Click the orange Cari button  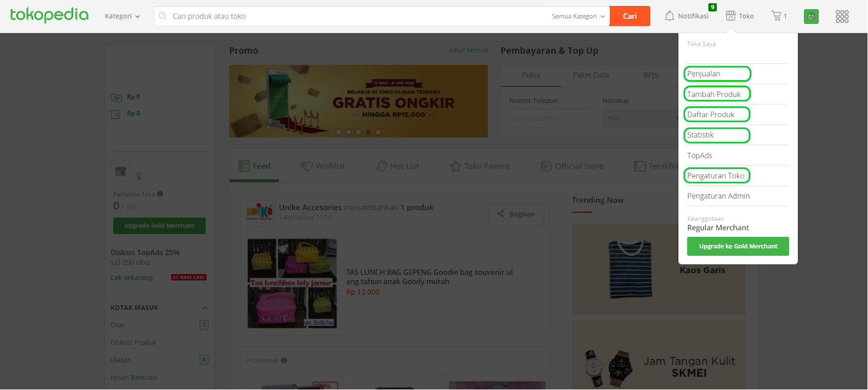(629, 16)
